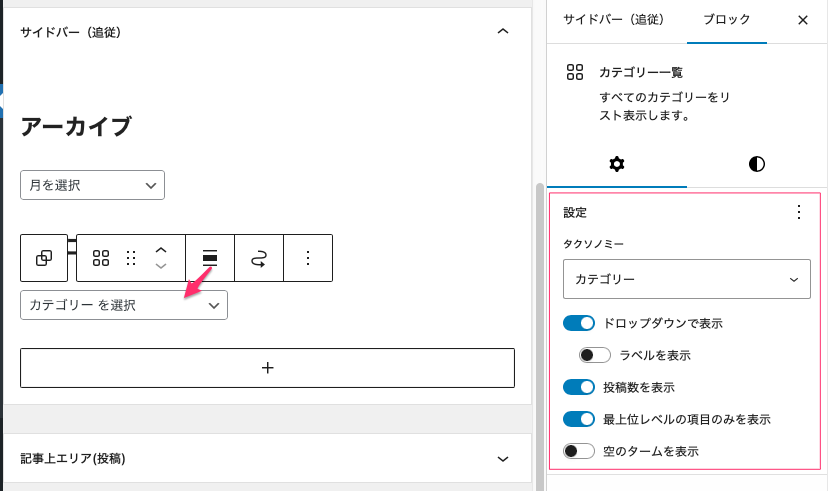Click the block drag handle icon

click(x=130, y=259)
